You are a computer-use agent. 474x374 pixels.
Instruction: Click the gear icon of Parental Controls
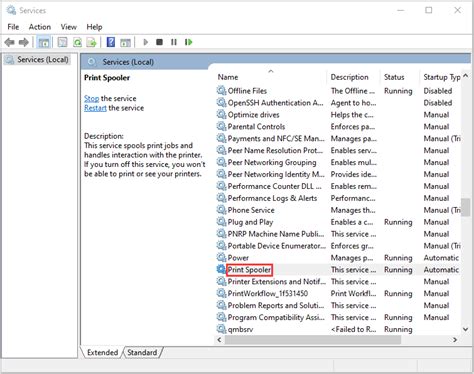click(221, 126)
